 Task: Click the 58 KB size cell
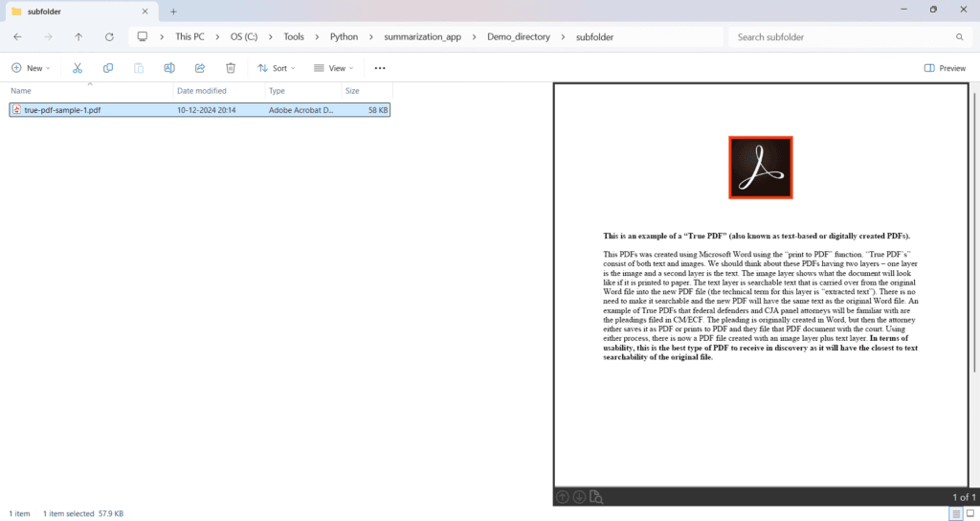coord(378,109)
